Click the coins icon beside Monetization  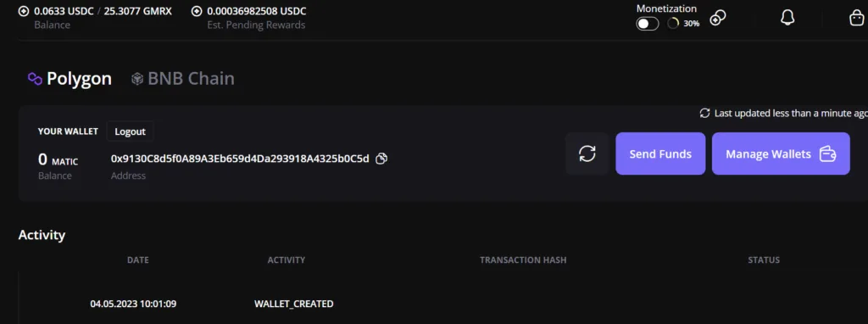coord(718,19)
